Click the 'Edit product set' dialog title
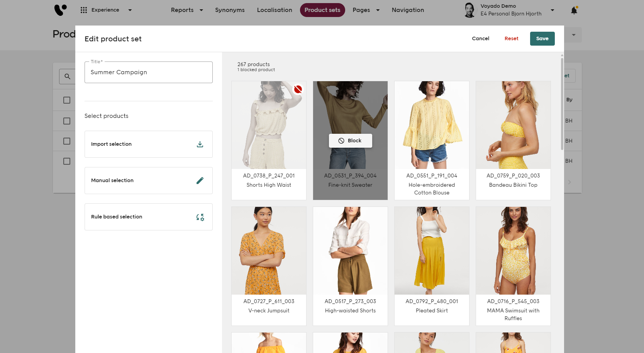 (113, 39)
